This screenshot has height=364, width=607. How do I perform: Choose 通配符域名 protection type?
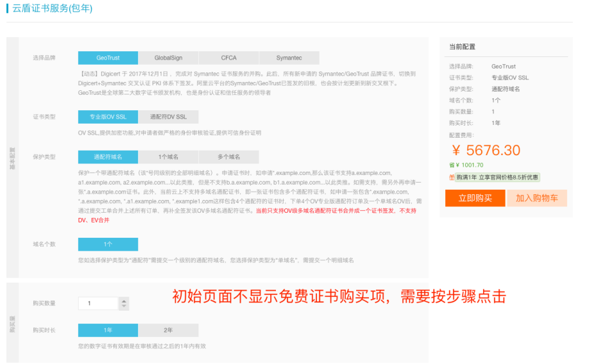coord(108,156)
